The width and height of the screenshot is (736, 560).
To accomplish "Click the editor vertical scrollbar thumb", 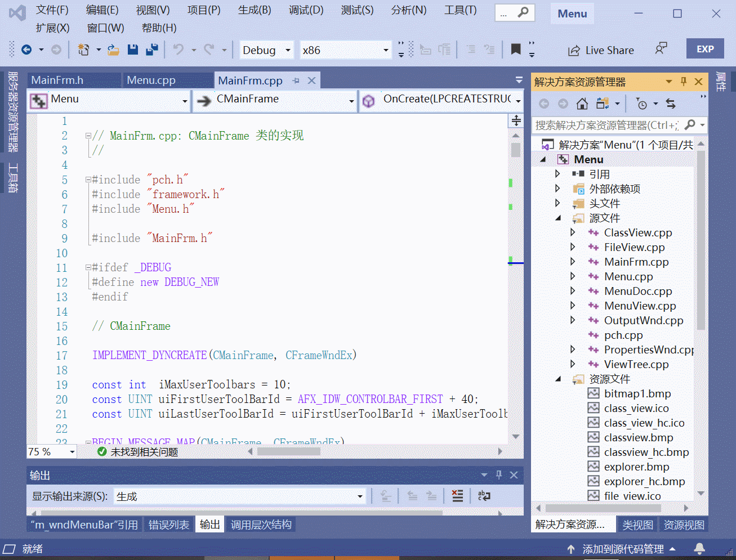I will [516, 150].
